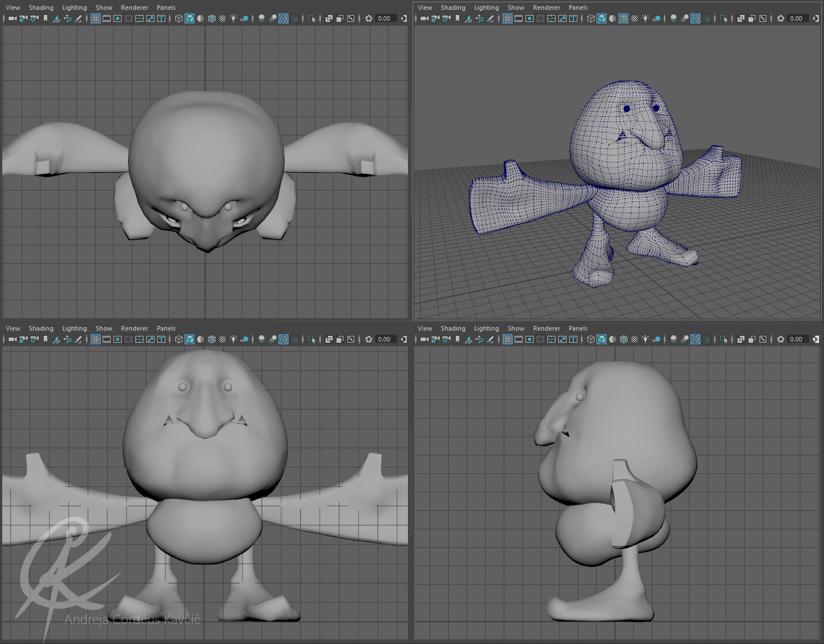Open the Panels menu in the side view panel

(578, 328)
